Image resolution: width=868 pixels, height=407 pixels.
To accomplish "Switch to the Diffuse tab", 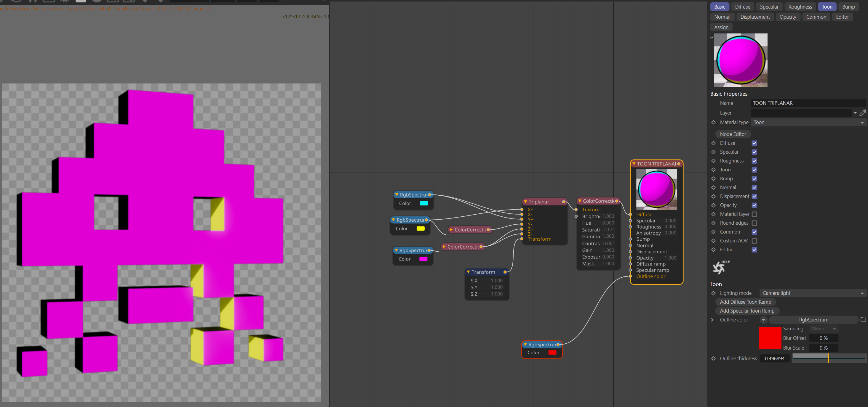I will click(x=742, y=7).
